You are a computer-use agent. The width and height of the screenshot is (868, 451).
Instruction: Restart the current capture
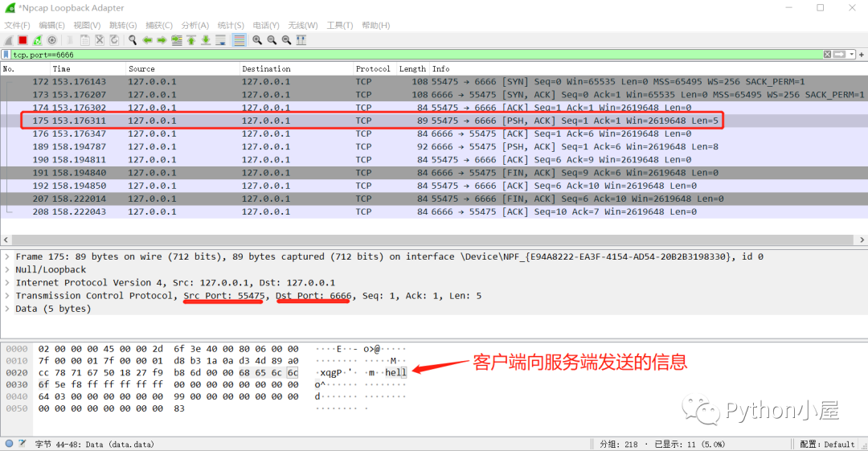pyautogui.click(x=37, y=40)
